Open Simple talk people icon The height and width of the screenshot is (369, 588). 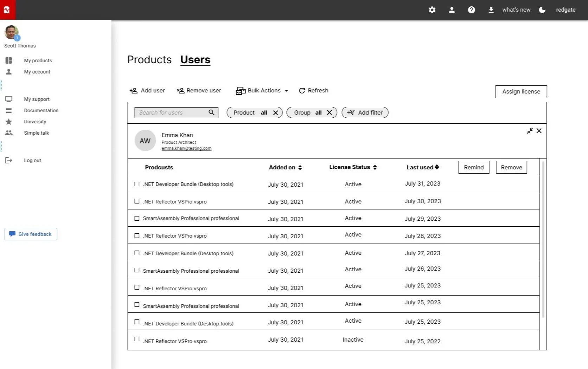pyautogui.click(x=9, y=133)
